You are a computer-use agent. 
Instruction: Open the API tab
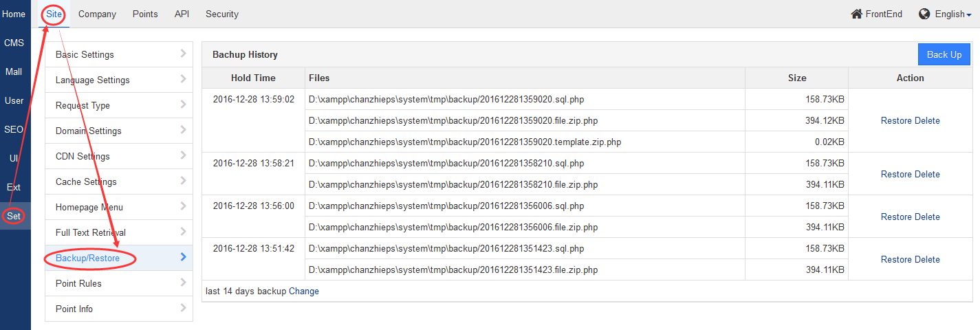(182, 14)
